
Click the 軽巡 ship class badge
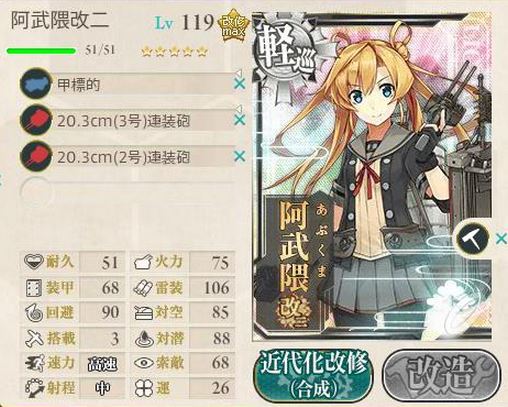[284, 55]
